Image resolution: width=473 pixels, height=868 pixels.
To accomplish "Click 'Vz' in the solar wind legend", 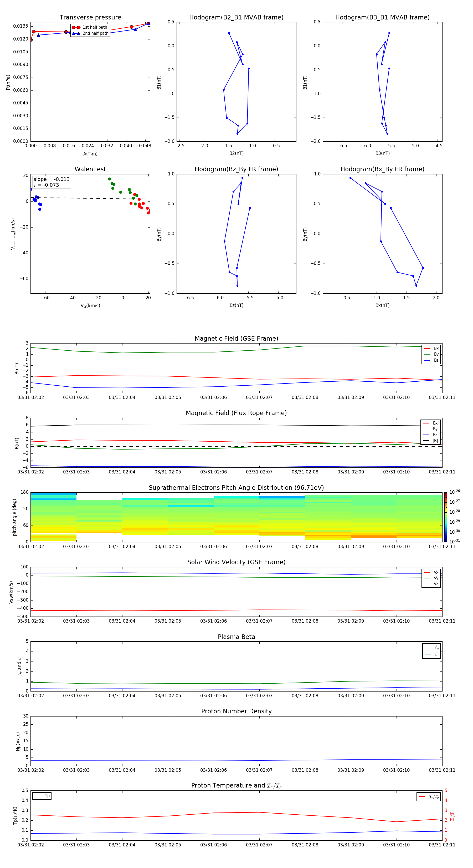I will coord(431,584).
